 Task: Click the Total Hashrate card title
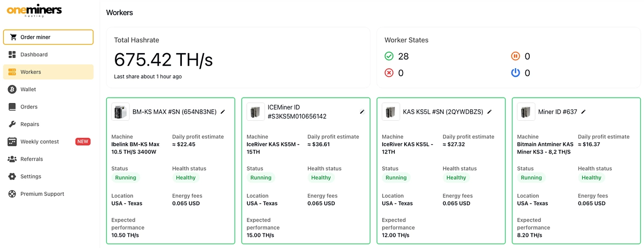(136, 40)
